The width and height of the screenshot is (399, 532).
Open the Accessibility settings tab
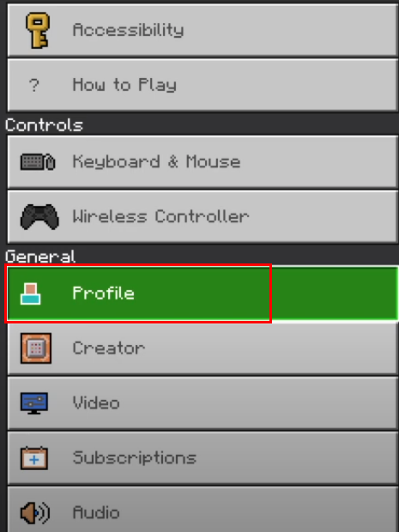(203, 30)
